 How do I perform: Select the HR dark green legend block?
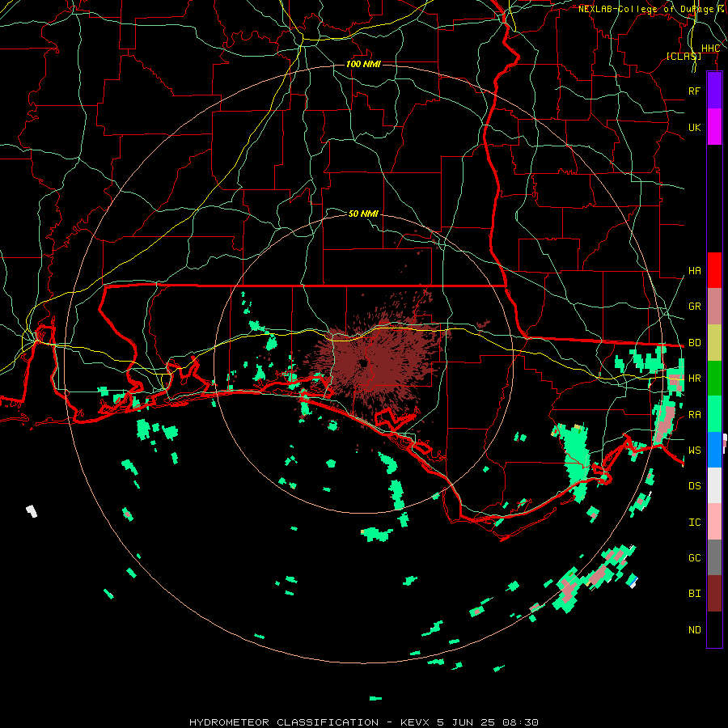[714, 379]
